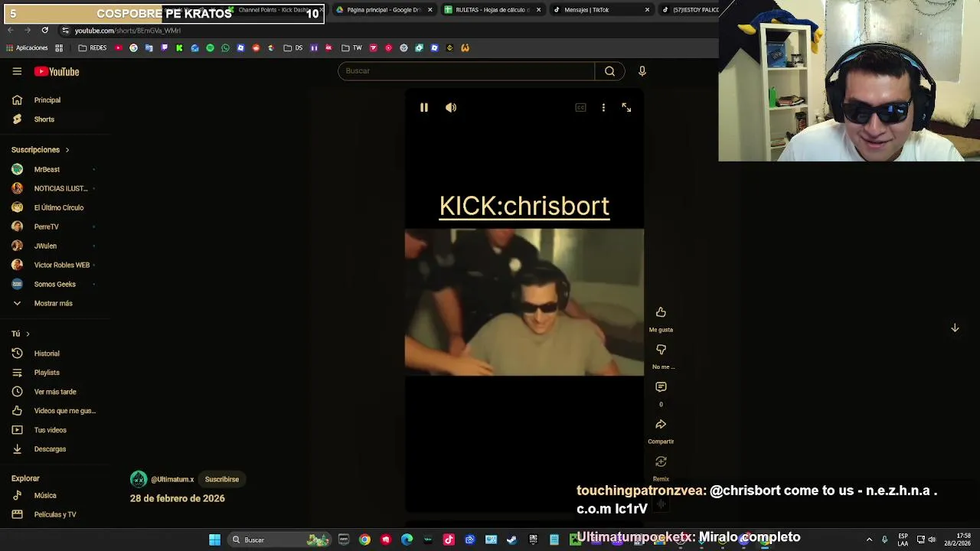
Task: Open the REDES bookmarks folder
Action: pos(93,47)
